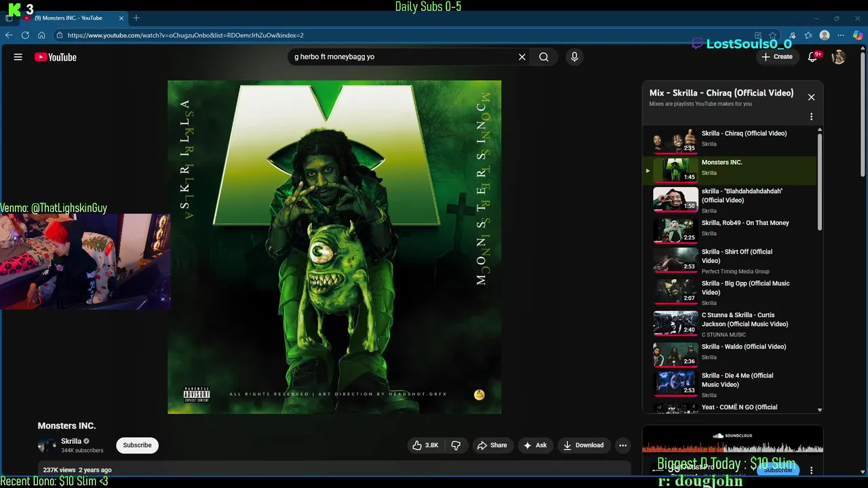Click the Create button
The width and height of the screenshot is (868, 488).
pos(777,57)
